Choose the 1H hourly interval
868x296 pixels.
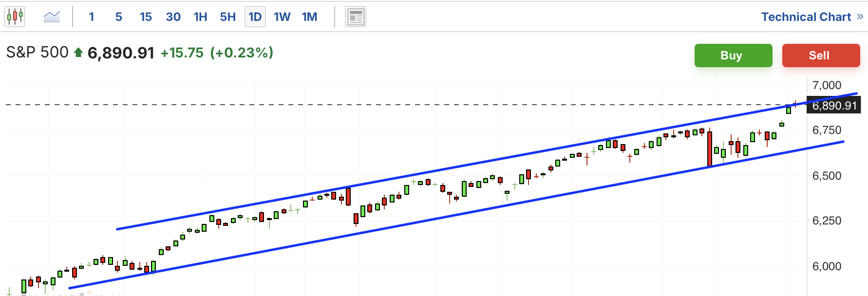point(201,17)
